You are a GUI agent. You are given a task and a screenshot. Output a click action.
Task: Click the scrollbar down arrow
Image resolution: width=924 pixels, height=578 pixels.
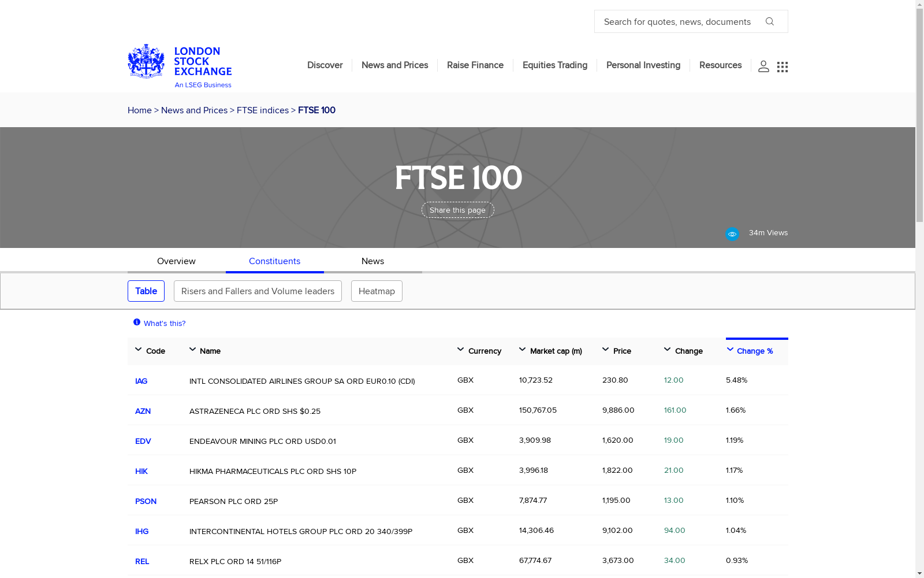point(919,574)
